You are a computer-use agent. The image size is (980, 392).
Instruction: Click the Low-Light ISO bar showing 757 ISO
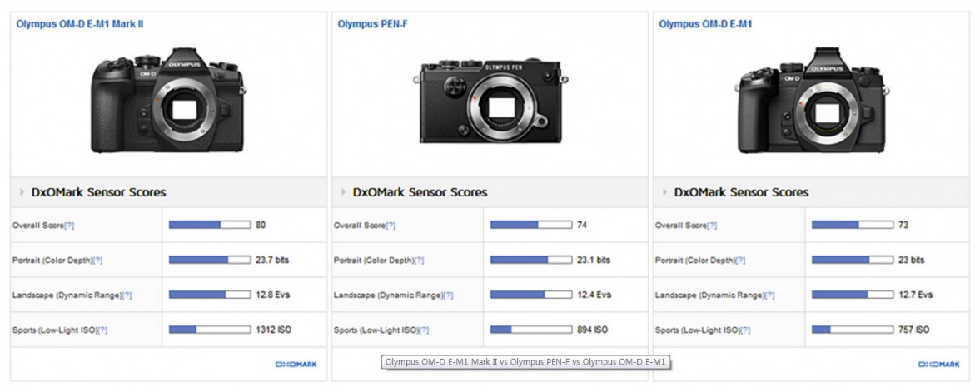tap(853, 330)
